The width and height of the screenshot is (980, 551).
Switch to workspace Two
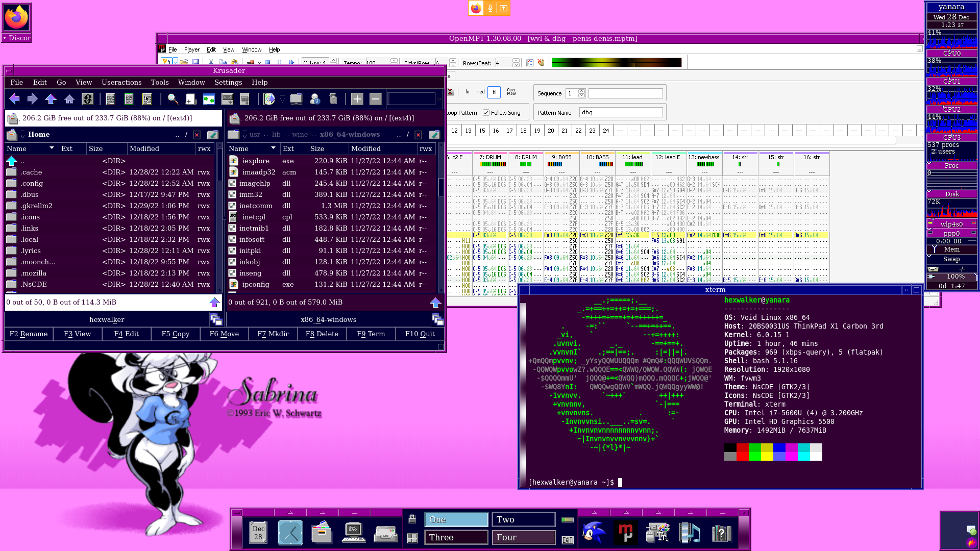pyautogui.click(x=523, y=519)
